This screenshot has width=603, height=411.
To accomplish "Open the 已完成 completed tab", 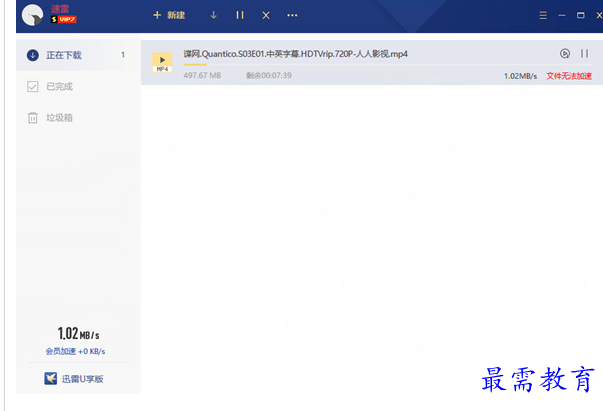I will tap(78, 87).
